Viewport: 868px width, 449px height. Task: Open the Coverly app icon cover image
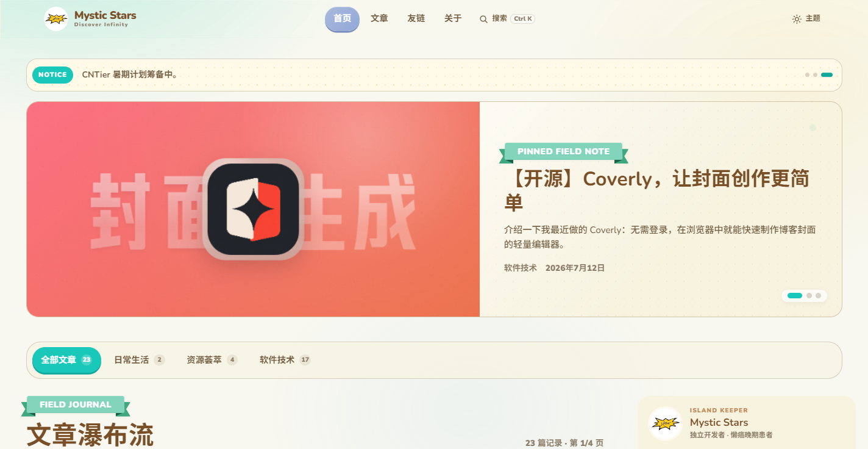click(253, 209)
